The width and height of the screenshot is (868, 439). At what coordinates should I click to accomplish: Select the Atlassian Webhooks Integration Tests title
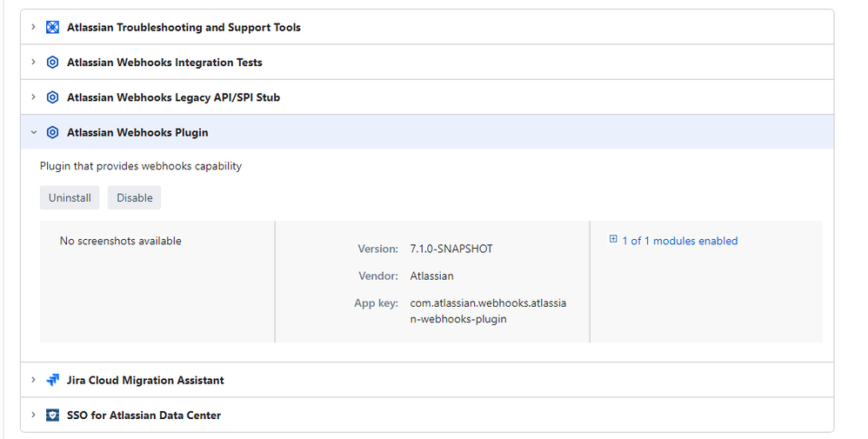[164, 63]
